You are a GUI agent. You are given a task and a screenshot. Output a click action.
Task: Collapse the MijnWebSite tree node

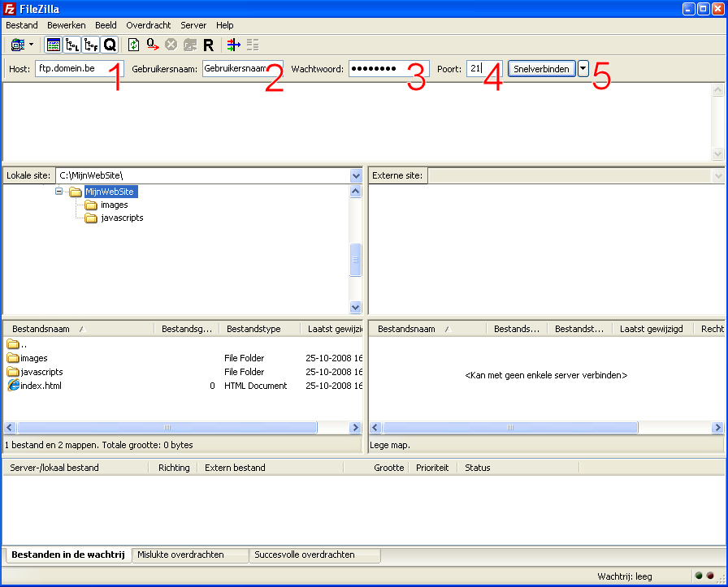[59, 191]
